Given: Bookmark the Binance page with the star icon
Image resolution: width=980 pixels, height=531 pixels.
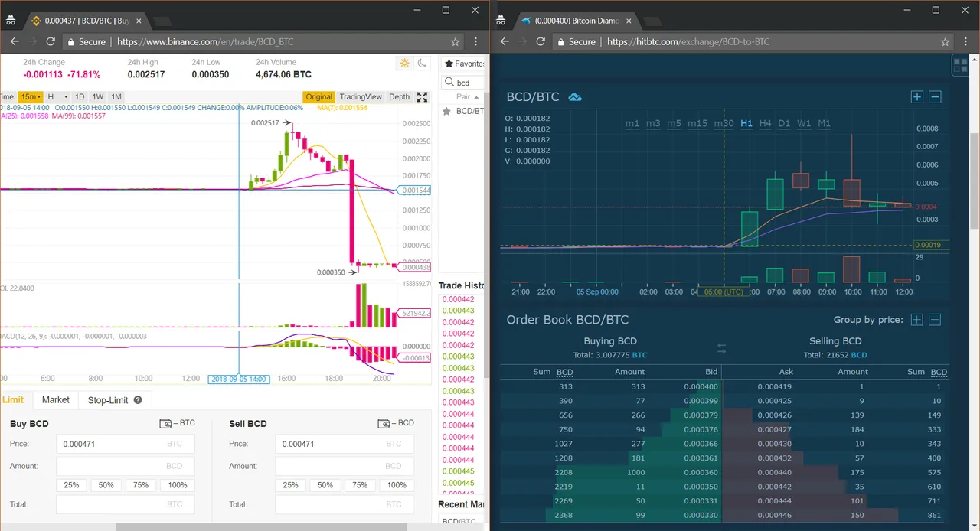Looking at the screenshot, I should 455,41.
